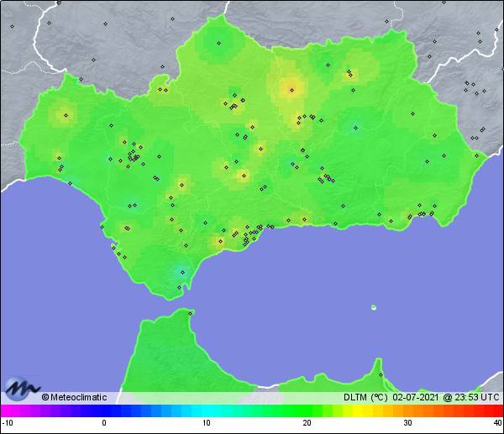Click the date 02-07-2021

coord(416,397)
